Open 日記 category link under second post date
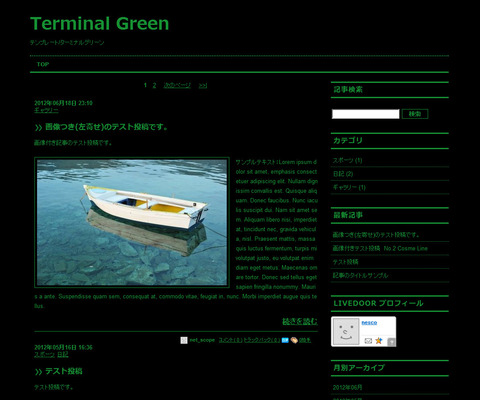This screenshot has height=400, width=480. 63,354
